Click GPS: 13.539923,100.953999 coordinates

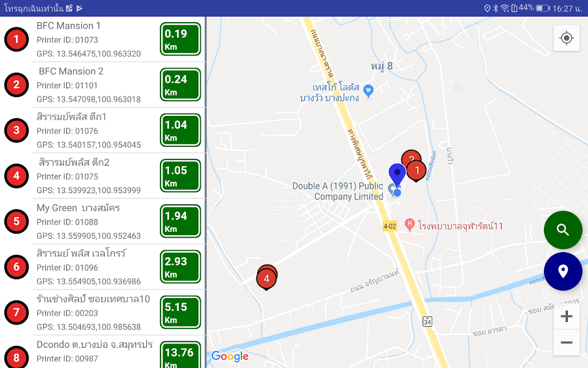[x=89, y=190]
